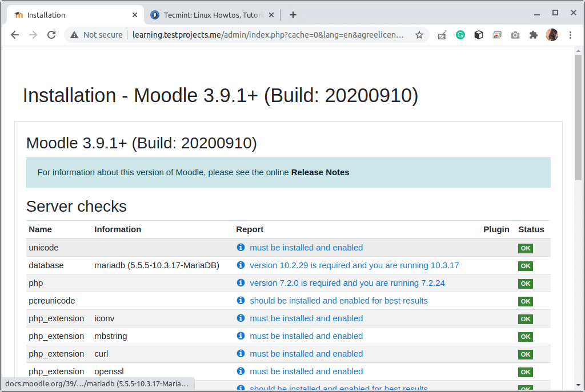585x392 pixels.
Task: Close the Installation tab
Action: (135, 15)
